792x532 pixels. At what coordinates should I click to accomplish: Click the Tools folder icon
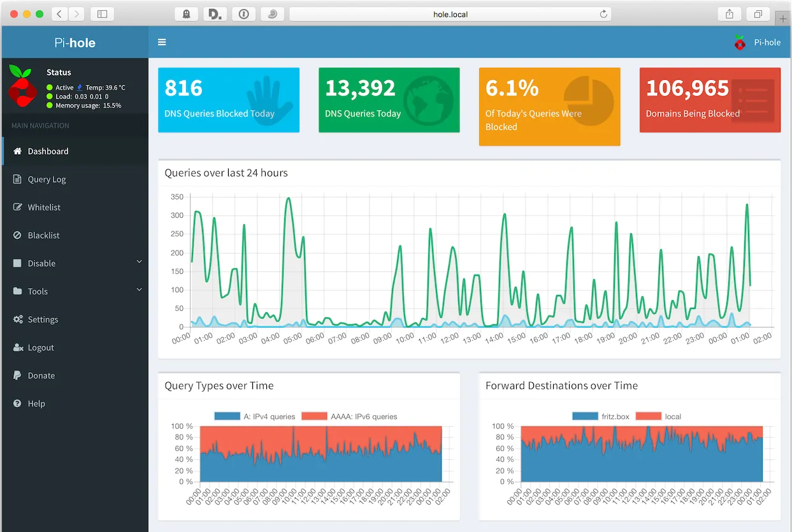[x=17, y=291]
